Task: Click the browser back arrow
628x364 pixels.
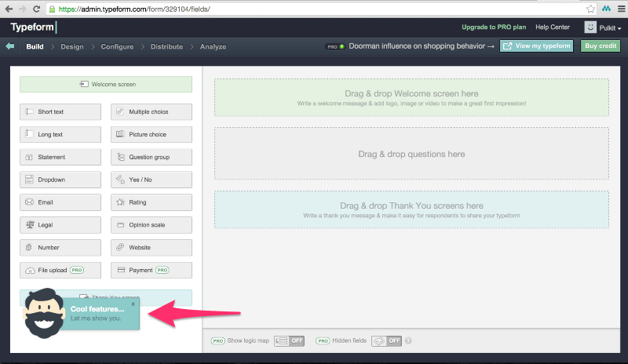Action: click(9, 9)
